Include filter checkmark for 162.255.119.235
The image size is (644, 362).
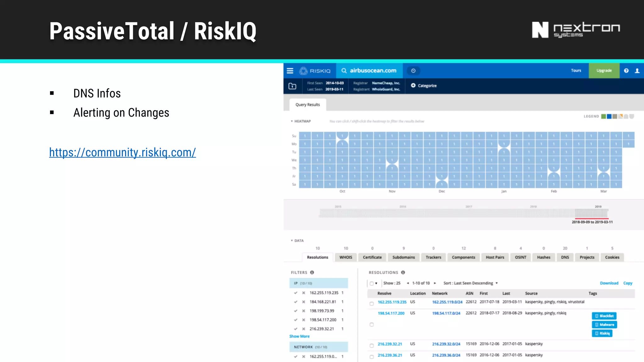(x=296, y=293)
